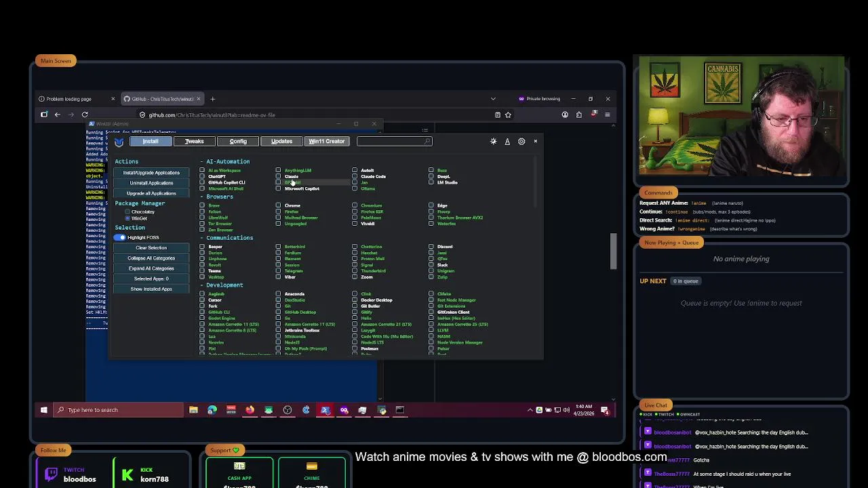This screenshot has height=488, width=868.
Task: Go back in the browser
Action: tap(58, 115)
